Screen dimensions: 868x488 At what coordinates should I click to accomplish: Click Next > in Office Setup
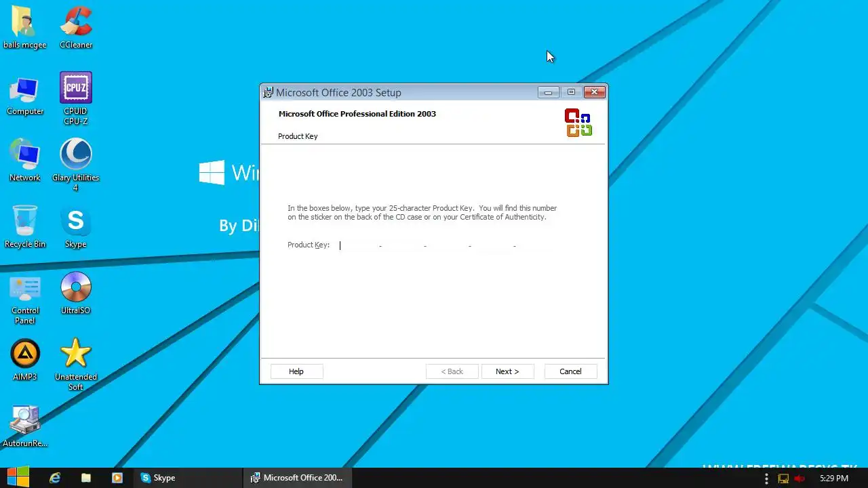507,371
